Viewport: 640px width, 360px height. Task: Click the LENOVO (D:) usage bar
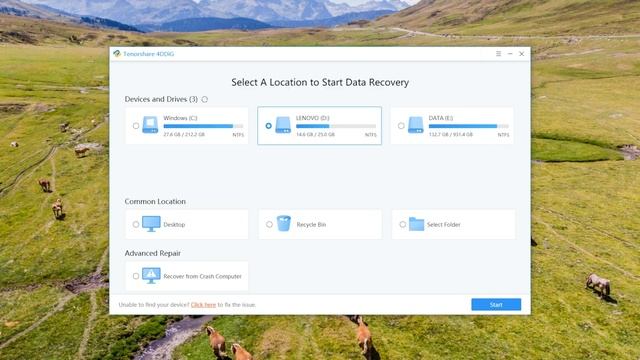[x=336, y=126]
